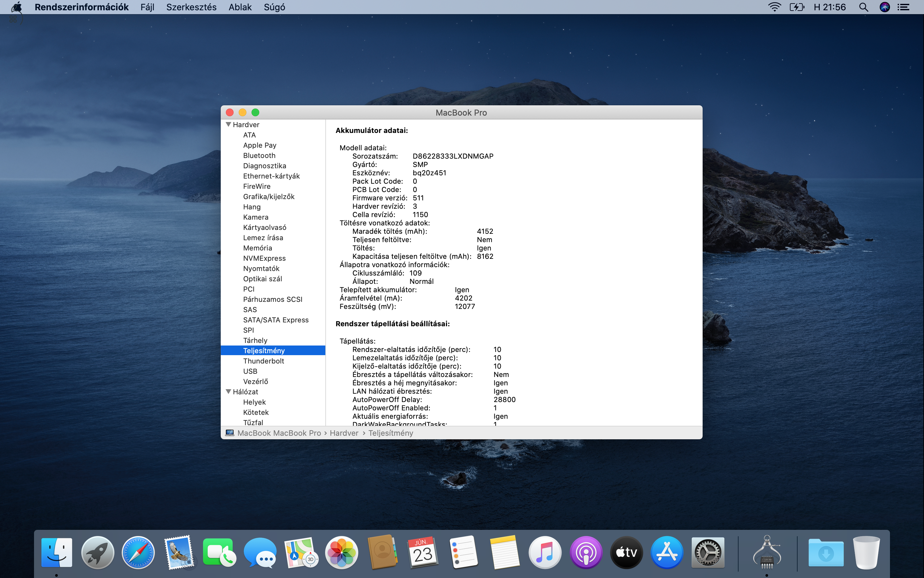The image size is (924, 578).
Task: Open Trash in the Dock
Action: [866, 552]
